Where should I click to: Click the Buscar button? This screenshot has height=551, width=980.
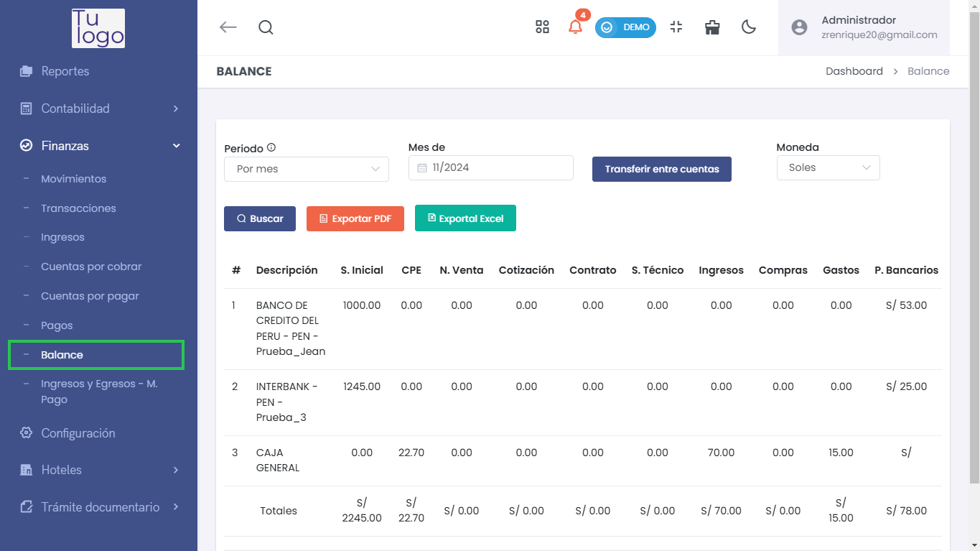(x=260, y=218)
